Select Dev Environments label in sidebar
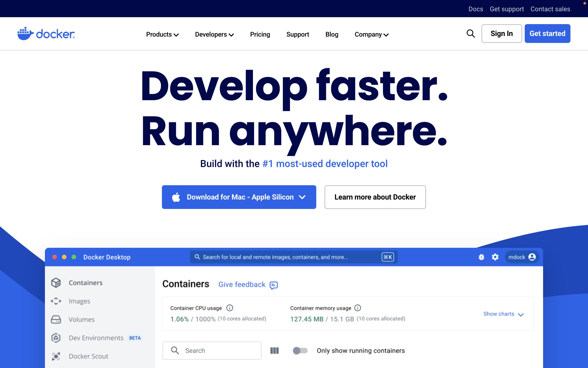 click(x=96, y=338)
